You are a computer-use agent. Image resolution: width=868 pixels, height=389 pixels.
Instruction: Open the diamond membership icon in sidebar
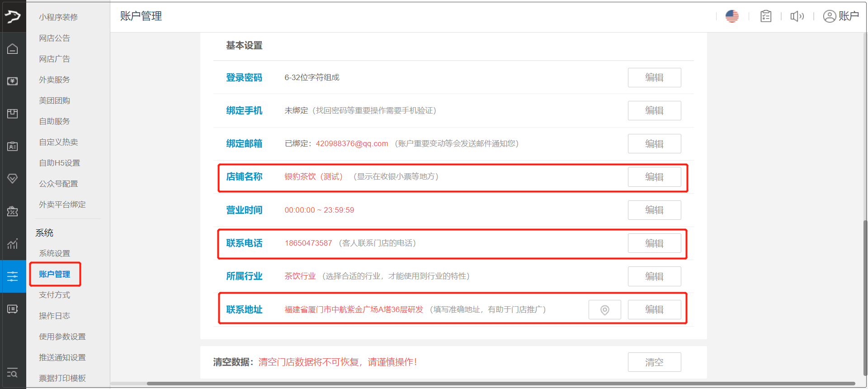[13, 179]
